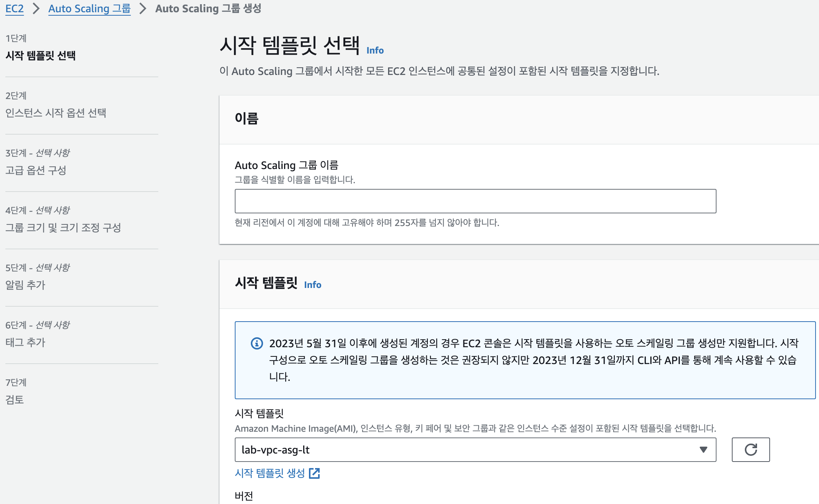This screenshot has width=819, height=504.
Task: Jump to step 7 검토
Action: pos(15,400)
